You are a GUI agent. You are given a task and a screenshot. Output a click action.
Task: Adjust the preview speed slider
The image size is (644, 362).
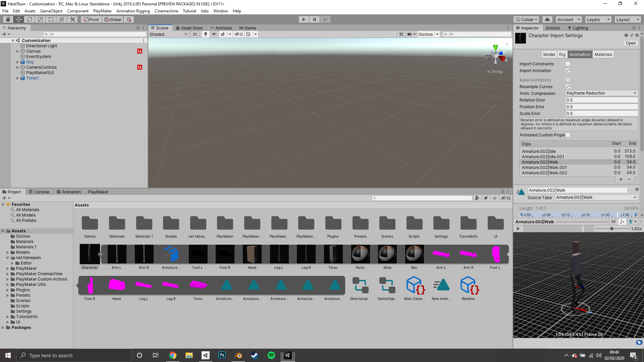[x=612, y=229]
